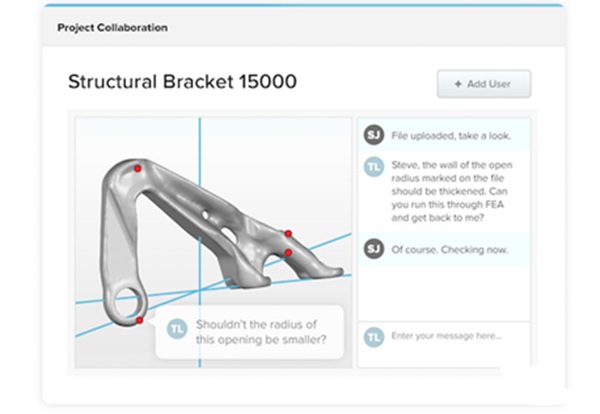Click the Structural Bracket 15000 title
This screenshot has height=414, width=600.
182,82
